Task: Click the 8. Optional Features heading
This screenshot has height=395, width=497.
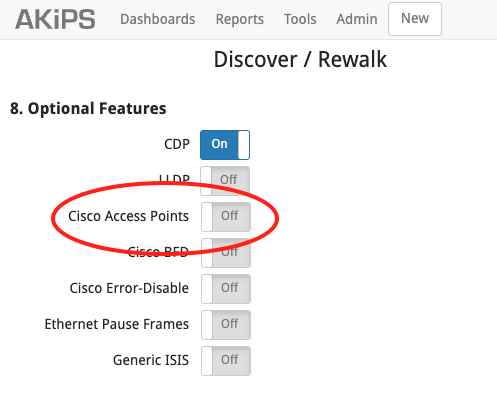Action: (88, 109)
